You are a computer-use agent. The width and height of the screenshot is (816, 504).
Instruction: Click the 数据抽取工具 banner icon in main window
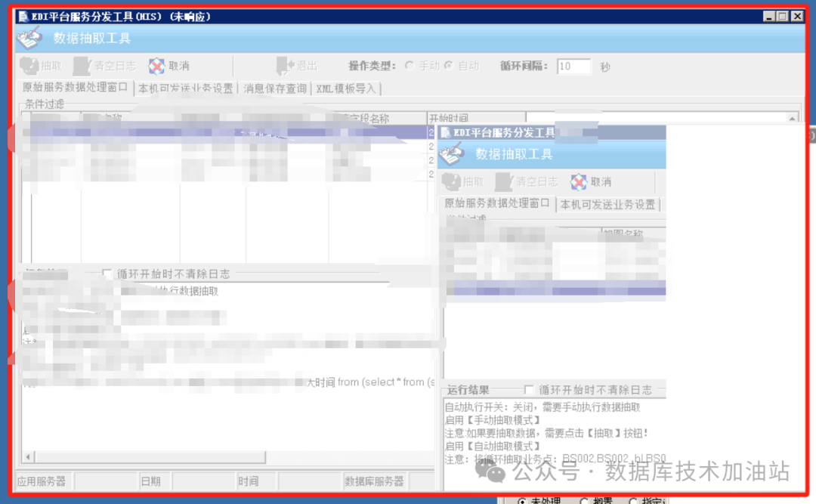coord(29,38)
